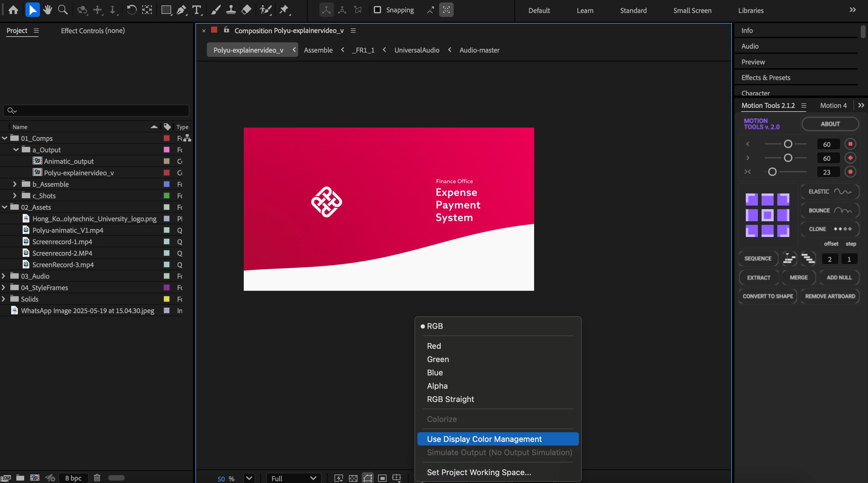Select the Type tool
This screenshot has width=868, height=483.
click(x=197, y=10)
